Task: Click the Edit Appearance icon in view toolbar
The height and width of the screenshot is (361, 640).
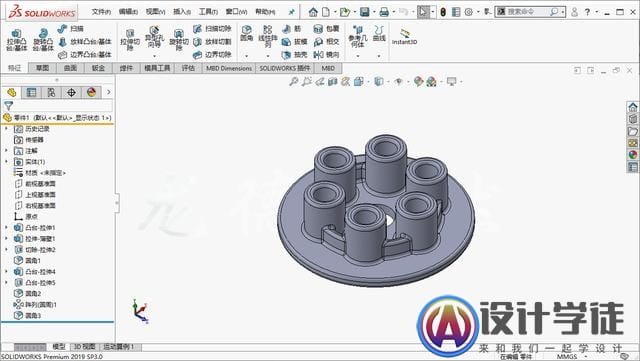Action: (x=418, y=82)
